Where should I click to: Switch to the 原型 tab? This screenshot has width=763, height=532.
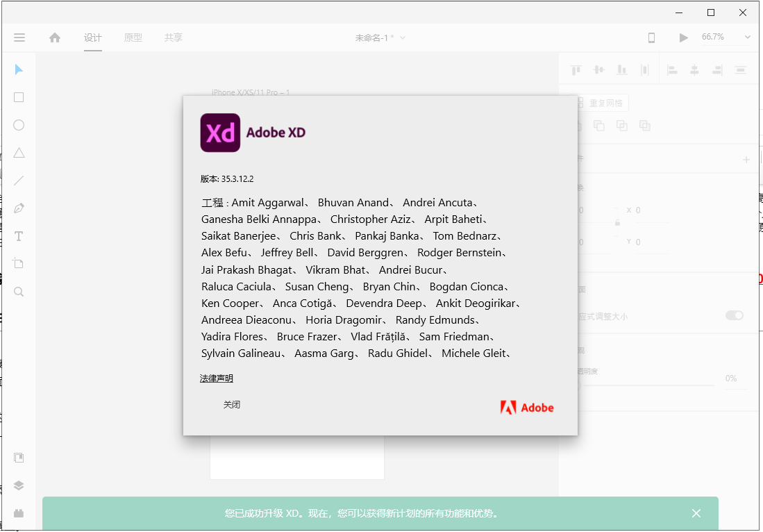pos(133,38)
